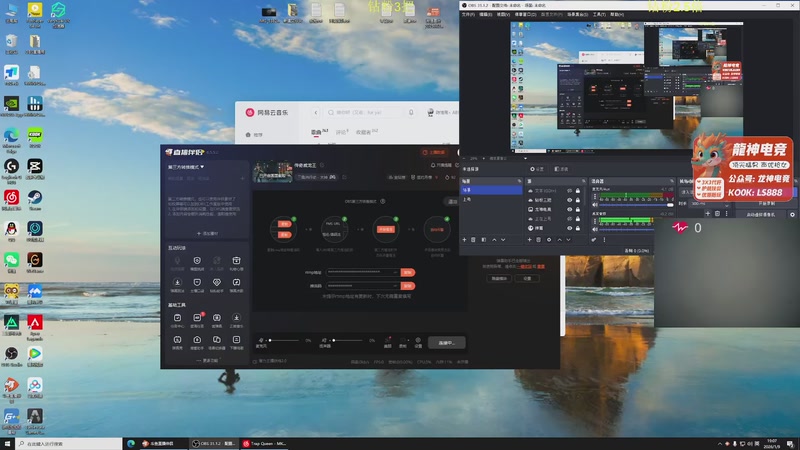Viewport: 800px width, 450px height.
Task: Remove scene transition with trash icon
Action: click(717, 214)
